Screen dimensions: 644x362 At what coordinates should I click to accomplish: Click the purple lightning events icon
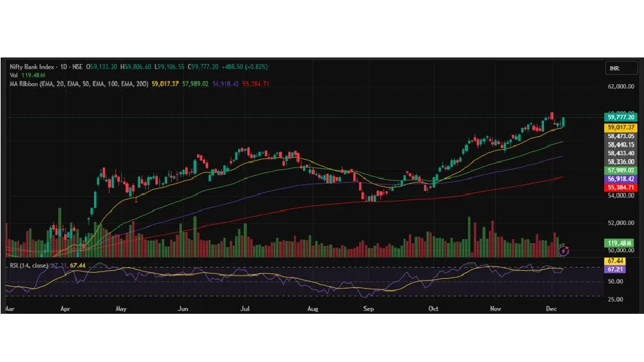click(x=563, y=251)
